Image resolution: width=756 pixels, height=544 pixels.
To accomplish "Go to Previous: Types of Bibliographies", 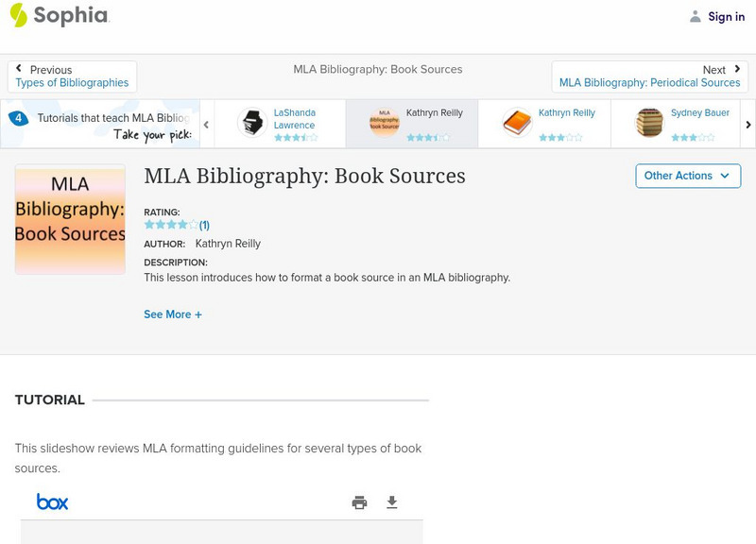I will coord(72,76).
